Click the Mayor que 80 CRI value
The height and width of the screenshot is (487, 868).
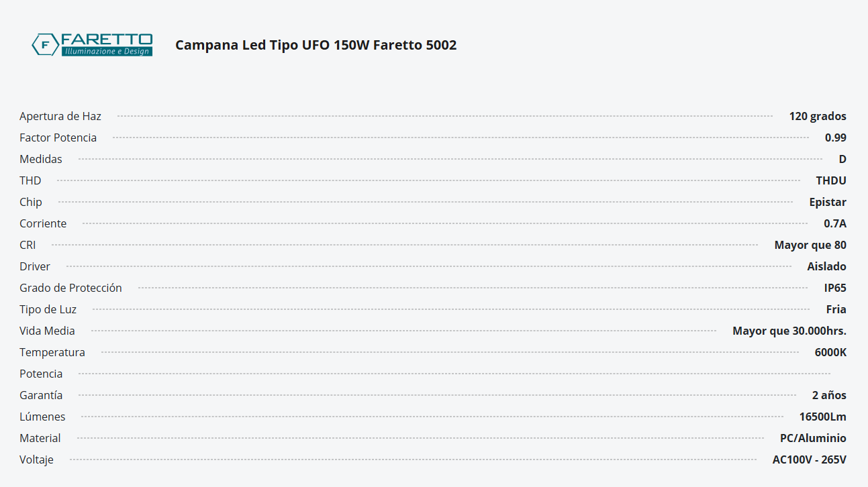click(x=810, y=245)
